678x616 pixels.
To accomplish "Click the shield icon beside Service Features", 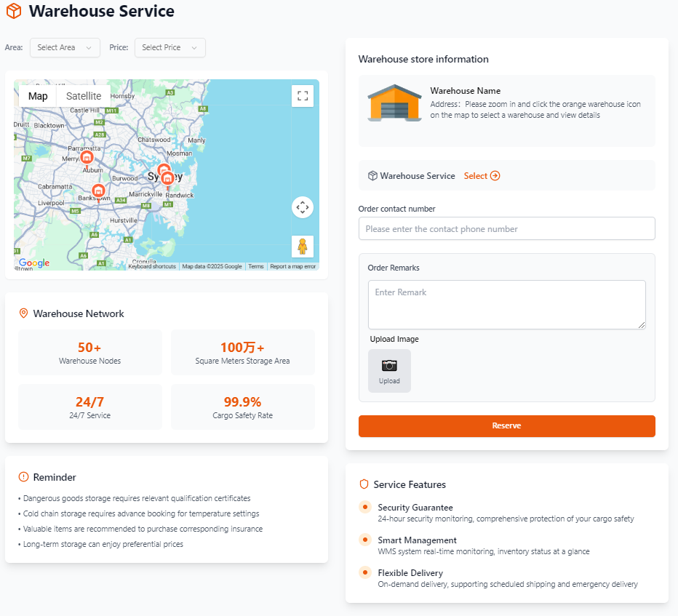I will pyautogui.click(x=365, y=484).
